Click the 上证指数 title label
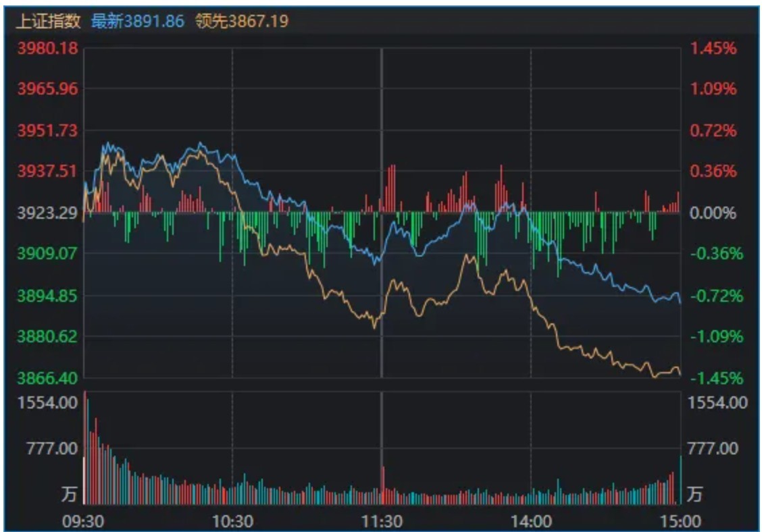The width and height of the screenshot is (762, 532). (x=48, y=21)
